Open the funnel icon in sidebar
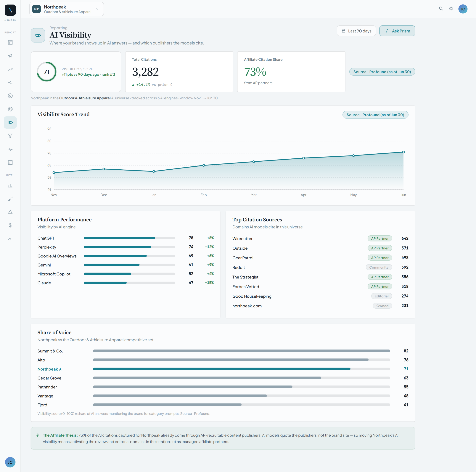 [10, 136]
